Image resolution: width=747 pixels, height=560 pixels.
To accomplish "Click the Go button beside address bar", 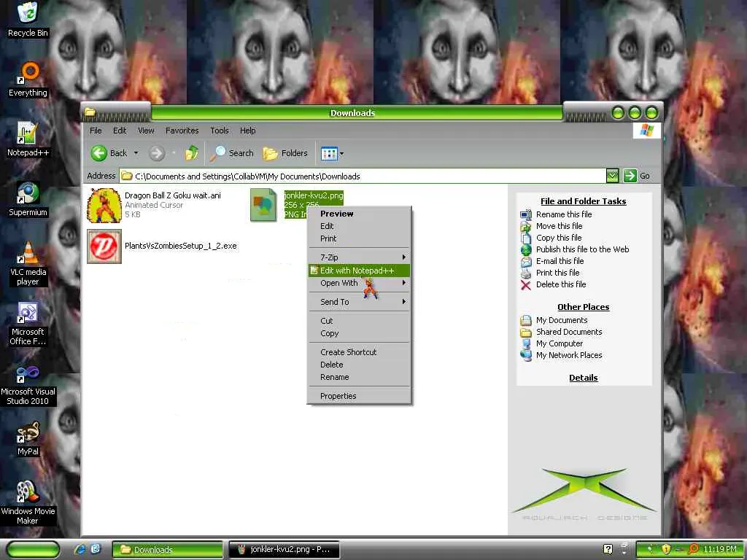I will 637,176.
